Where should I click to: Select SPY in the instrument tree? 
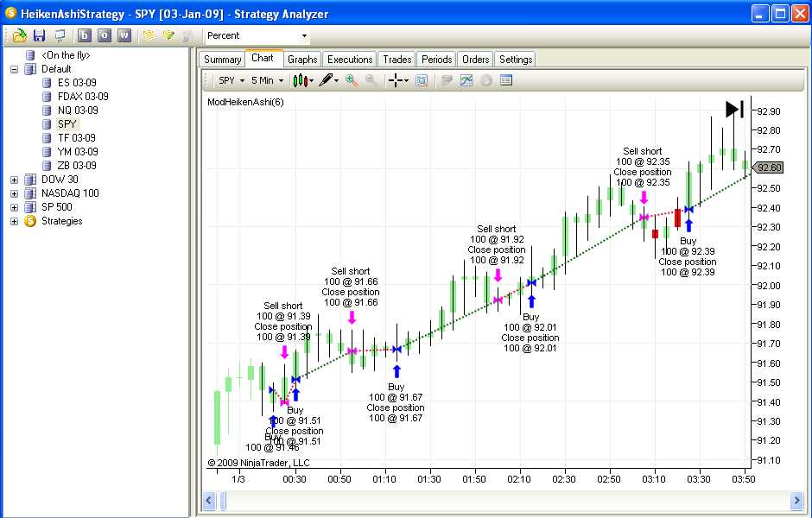67,124
